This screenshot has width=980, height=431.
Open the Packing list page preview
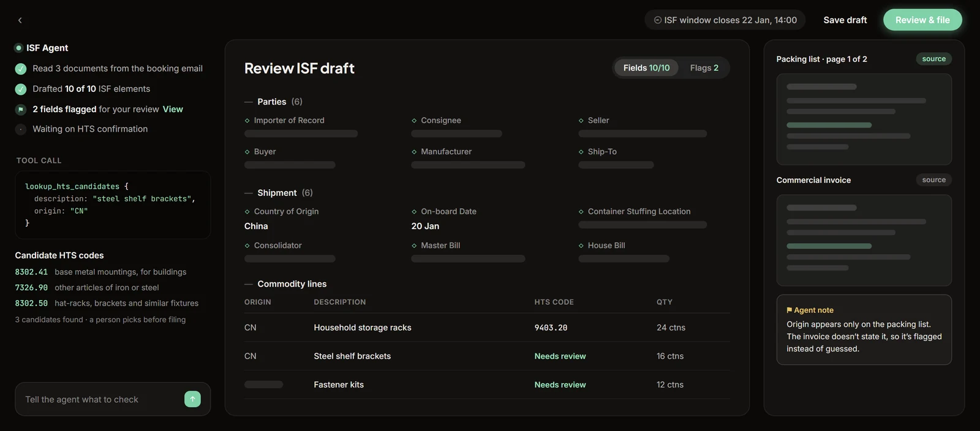click(864, 119)
